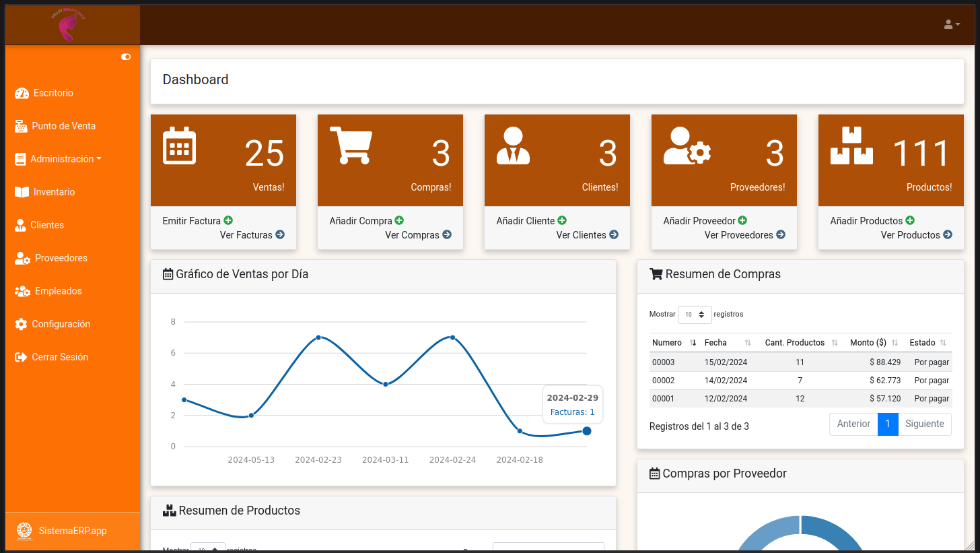
Task: Click the user-gear icon on Proveedores card
Action: click(687, 145)
